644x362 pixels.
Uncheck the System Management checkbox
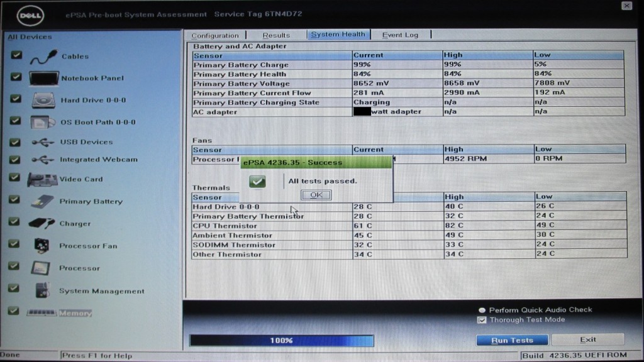(14, 288)
